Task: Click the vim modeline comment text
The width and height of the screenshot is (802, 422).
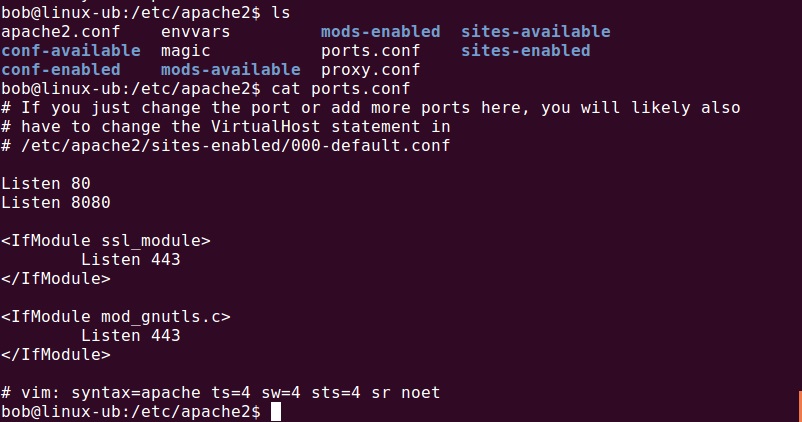Action: 220,392
